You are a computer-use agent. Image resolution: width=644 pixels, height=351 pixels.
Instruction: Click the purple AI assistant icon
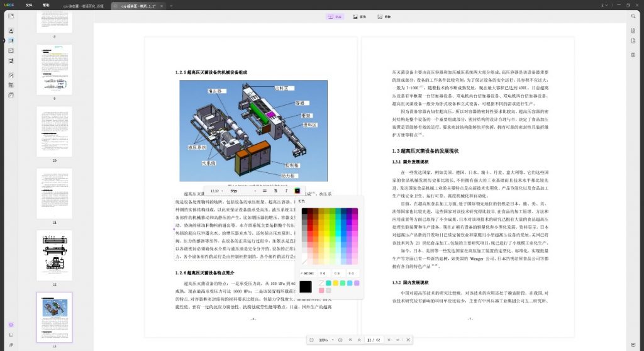pos(11,325)
